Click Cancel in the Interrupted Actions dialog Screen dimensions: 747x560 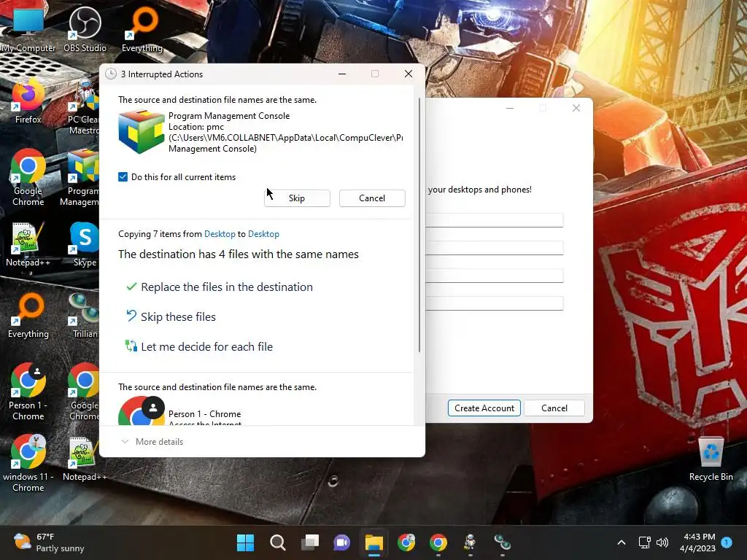(x=372, y=198)
